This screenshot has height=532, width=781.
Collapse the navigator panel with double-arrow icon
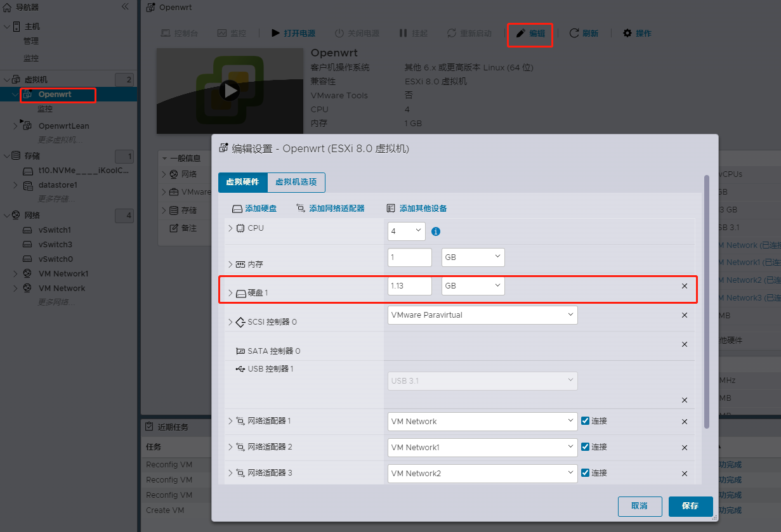(125, 7)
